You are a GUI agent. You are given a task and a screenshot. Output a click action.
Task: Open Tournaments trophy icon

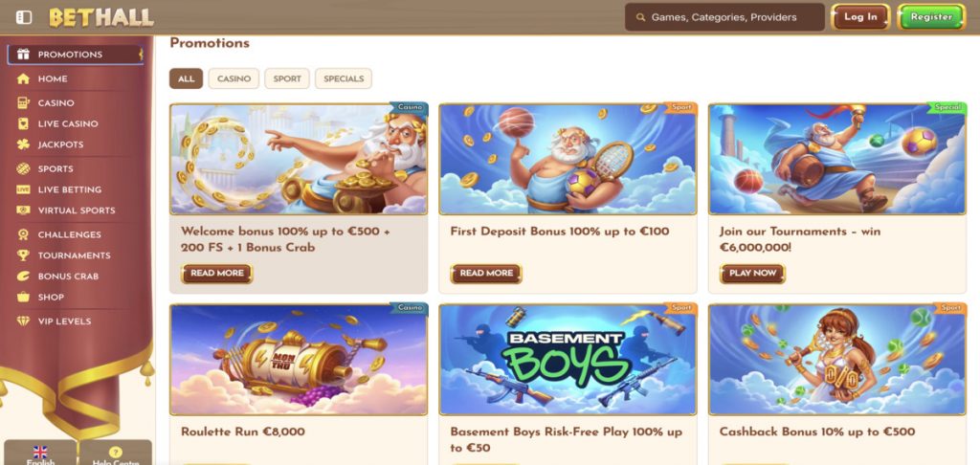[x=23, y=255]
